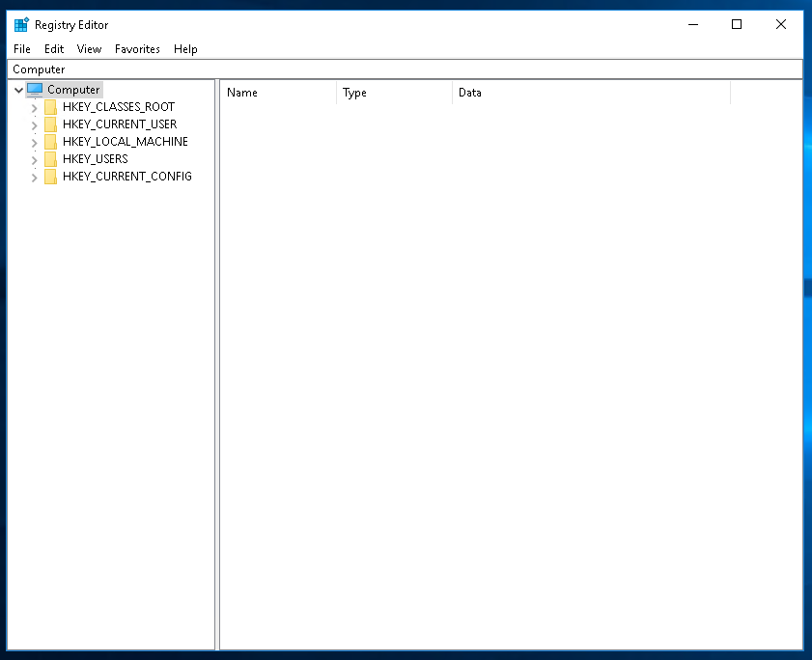Click the HKEY_USERS folder icon
This screenshot has width=812, height=660.
click(x=50, y=159)
